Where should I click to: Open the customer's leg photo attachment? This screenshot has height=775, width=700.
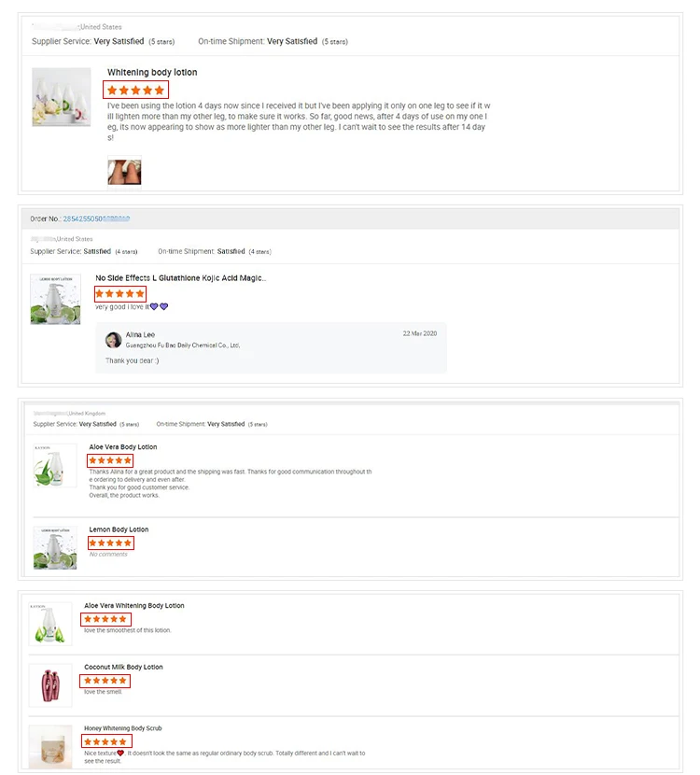[x=124, y=171]
